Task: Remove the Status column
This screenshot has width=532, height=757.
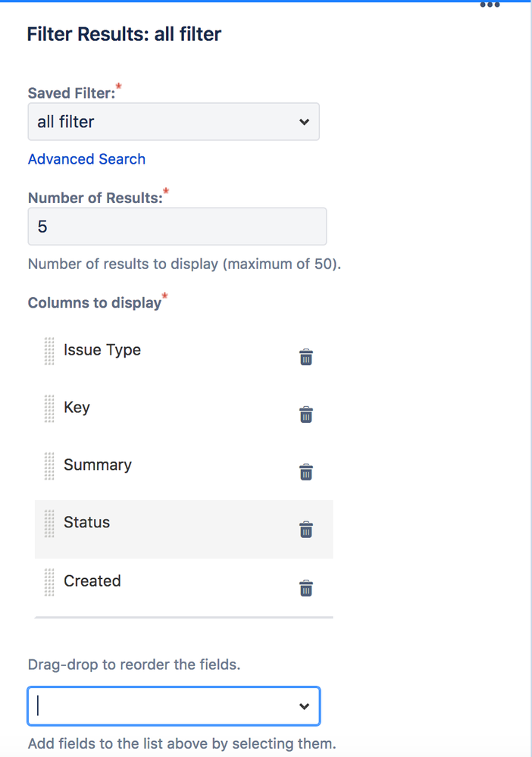Action: [x=305, y=530]
